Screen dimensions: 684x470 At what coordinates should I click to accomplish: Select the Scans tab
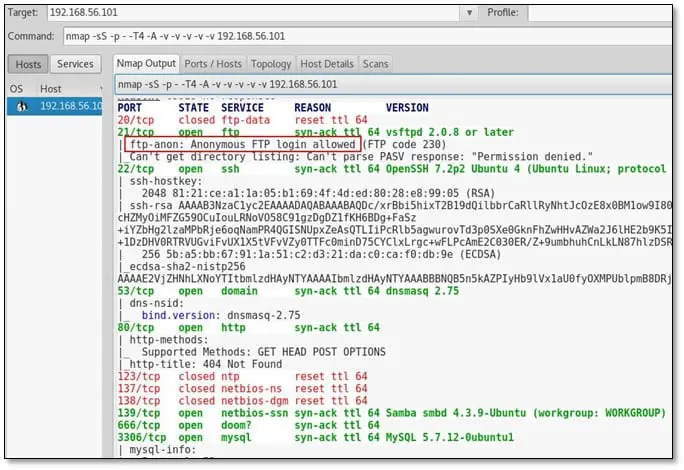click(375, 64)
